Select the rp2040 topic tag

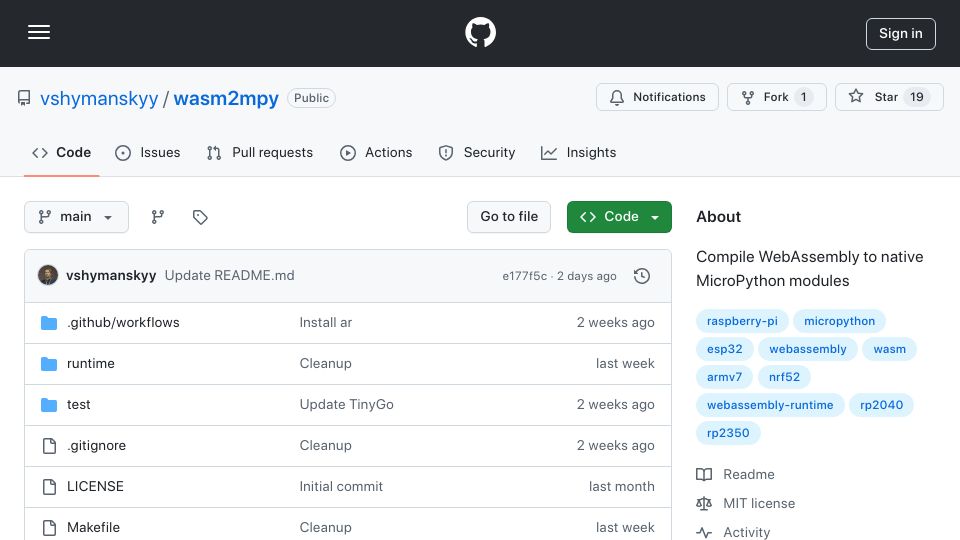881,405
